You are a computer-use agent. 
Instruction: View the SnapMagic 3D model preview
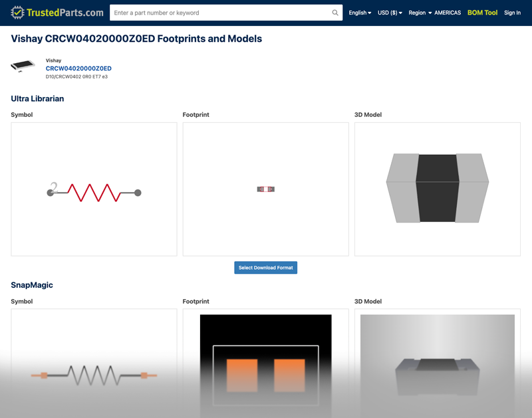(x=438, y=363)
